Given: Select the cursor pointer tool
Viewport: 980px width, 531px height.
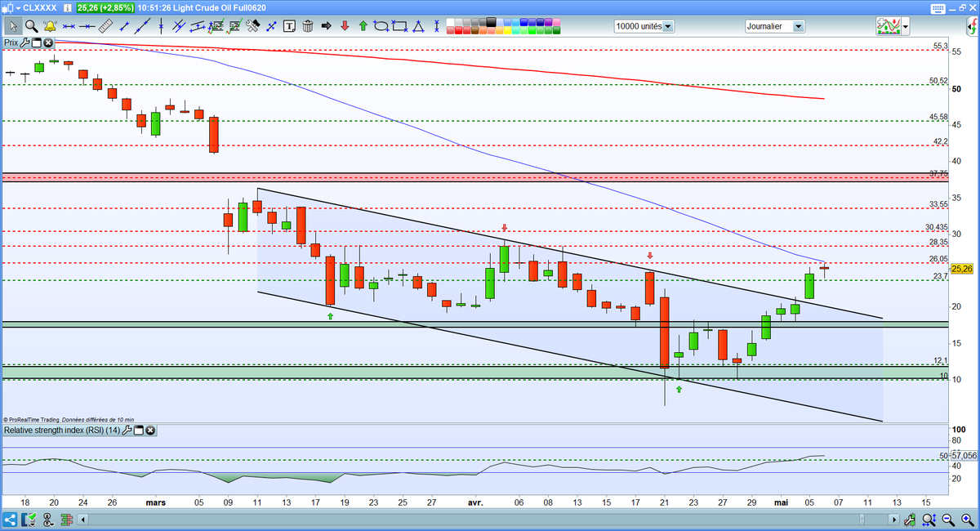Looking at the screenshot, I should pos(14,26).
